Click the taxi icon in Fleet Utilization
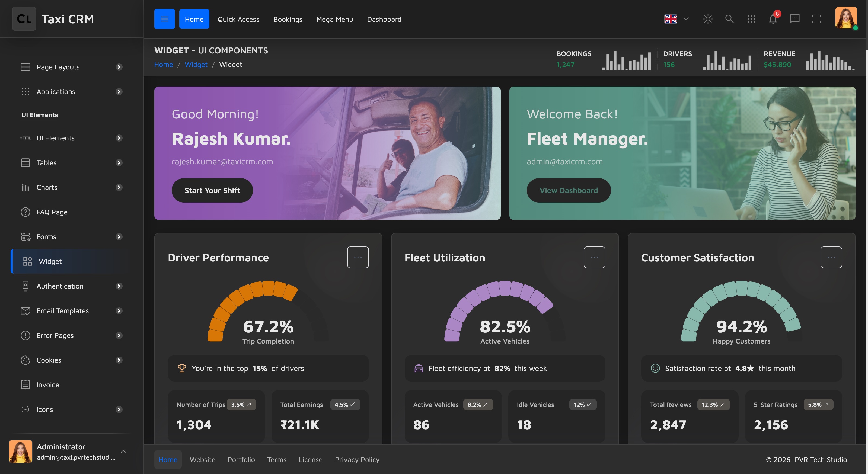 click(x=419, y=368)
